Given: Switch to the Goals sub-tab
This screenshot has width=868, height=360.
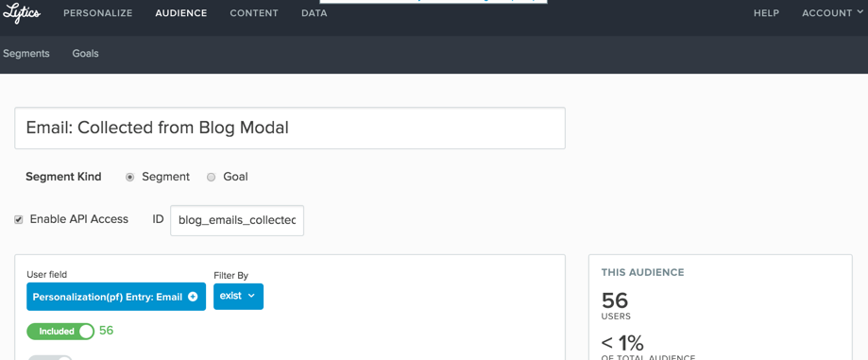Looking at the screenshot, I should pos(85,54).
